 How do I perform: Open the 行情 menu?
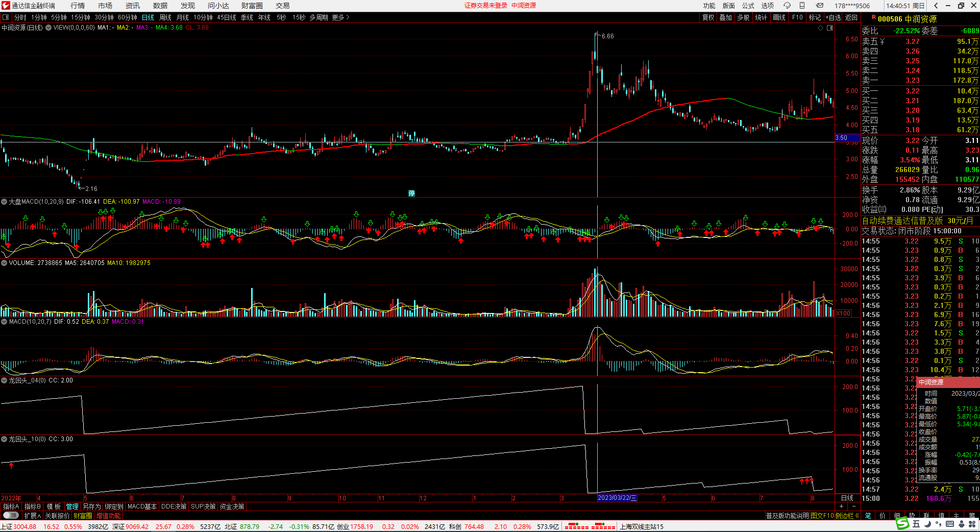point(78,6)
